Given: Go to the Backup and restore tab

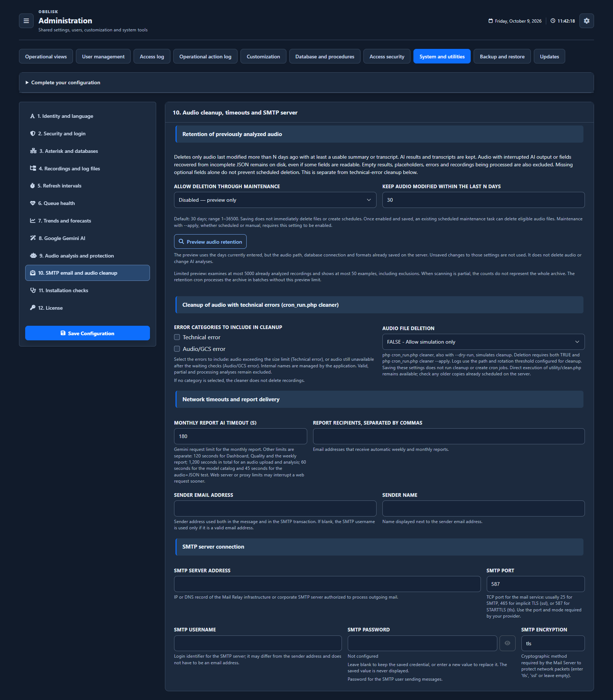Looking at the screenshot, I should (502, 57).
